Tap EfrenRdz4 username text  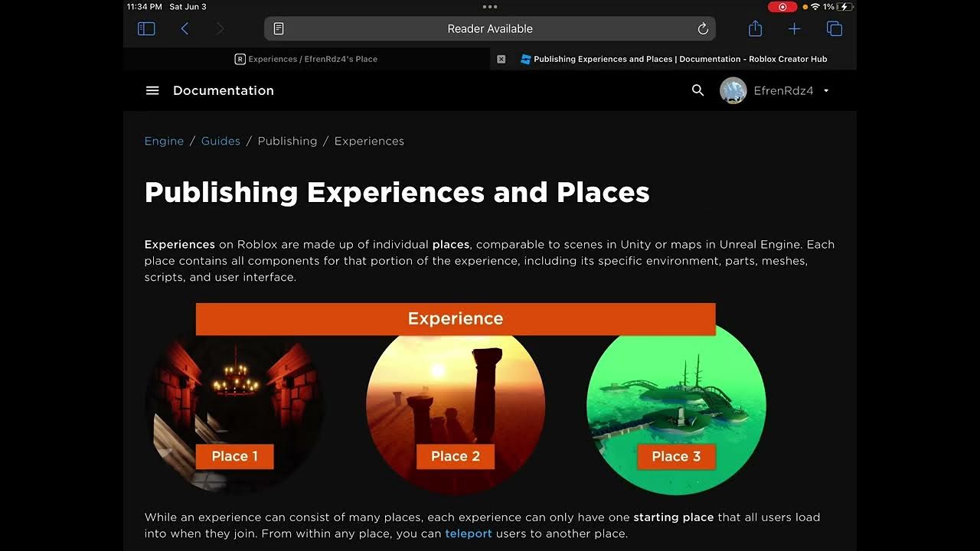[x=783, y=90]
